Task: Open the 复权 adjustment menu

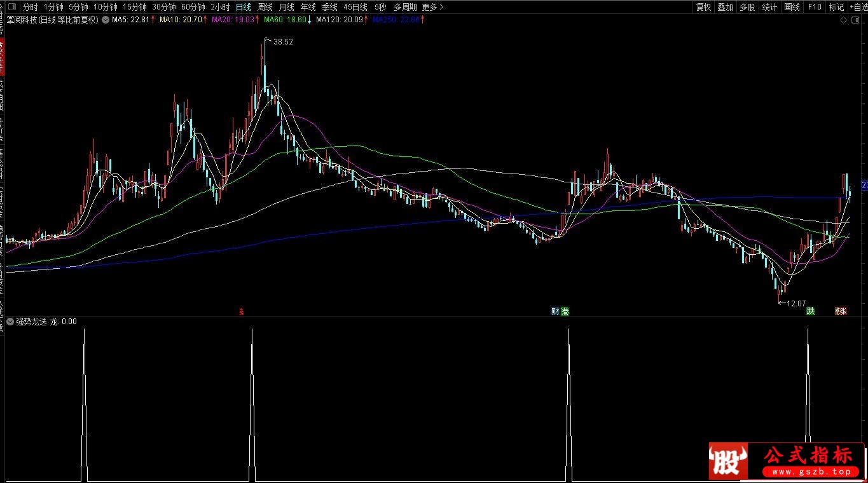Action: pyautogui.click(x=703, y=7)
